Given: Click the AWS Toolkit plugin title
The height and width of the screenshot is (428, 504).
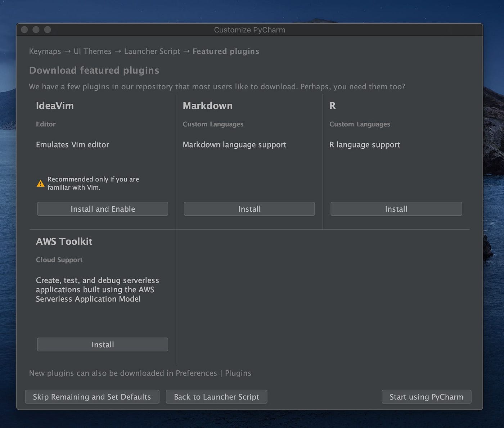Looking at the screenshot, I should 64,242.
